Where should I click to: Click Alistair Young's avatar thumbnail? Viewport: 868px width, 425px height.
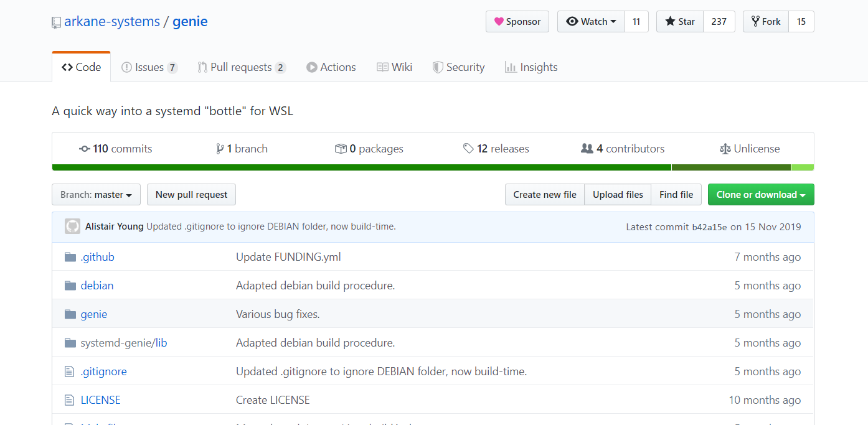click(x=72, y=227)
